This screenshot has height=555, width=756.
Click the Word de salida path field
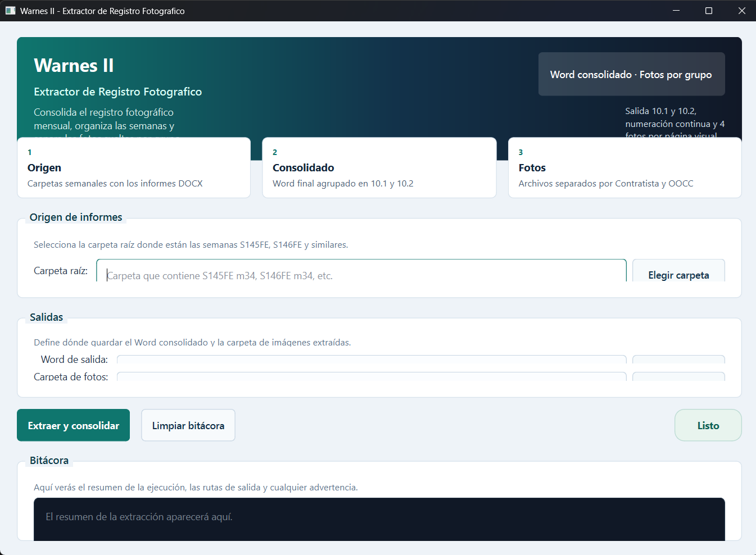(x=372, y=360)
